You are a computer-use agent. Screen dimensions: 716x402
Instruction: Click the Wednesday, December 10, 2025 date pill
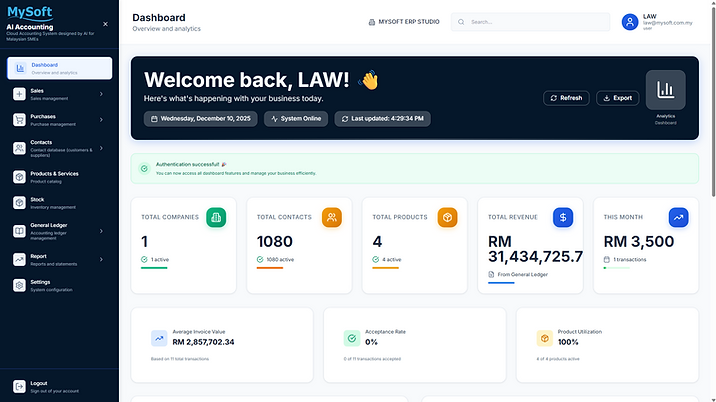pos(200,119)
